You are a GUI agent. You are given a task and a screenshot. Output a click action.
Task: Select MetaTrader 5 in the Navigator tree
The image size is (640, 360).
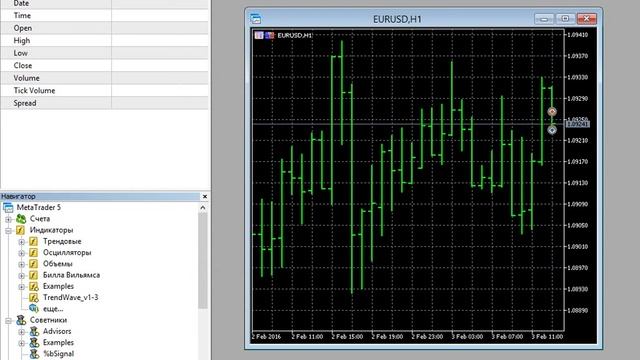[38, 208]
